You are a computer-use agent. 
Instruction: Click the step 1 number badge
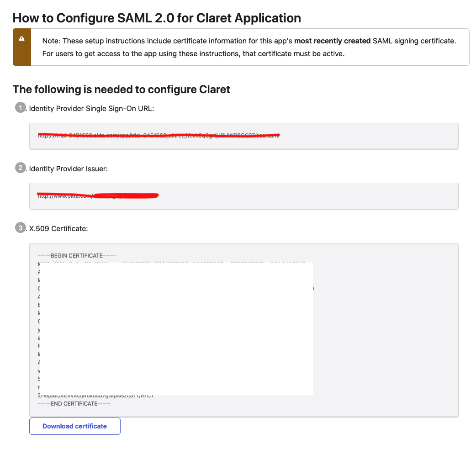[21, 108]
